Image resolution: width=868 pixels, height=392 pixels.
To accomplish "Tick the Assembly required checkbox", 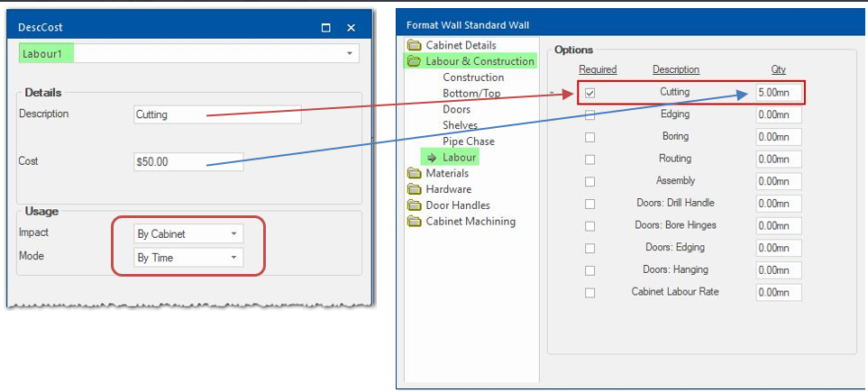I will (x=589, y=181).
